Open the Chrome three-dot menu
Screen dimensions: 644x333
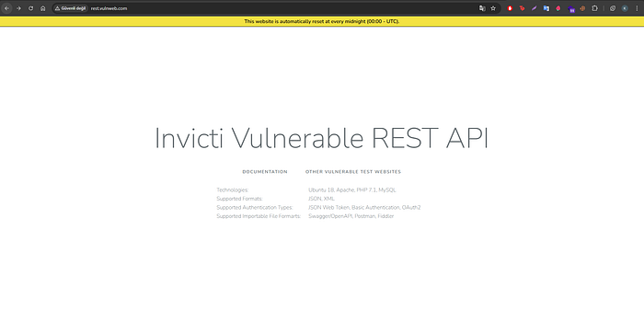click(x=637, y=8)
